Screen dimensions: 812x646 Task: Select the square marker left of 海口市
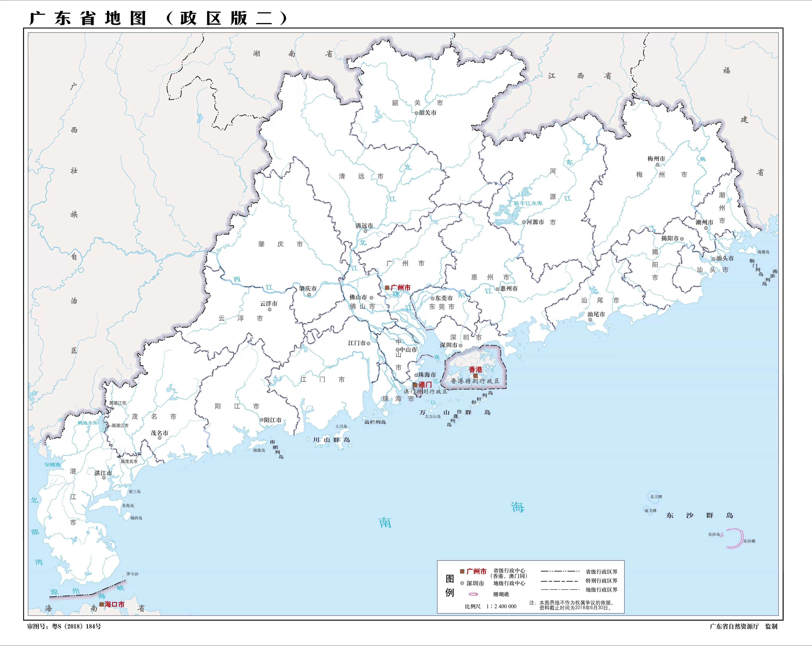coord(101,604)
